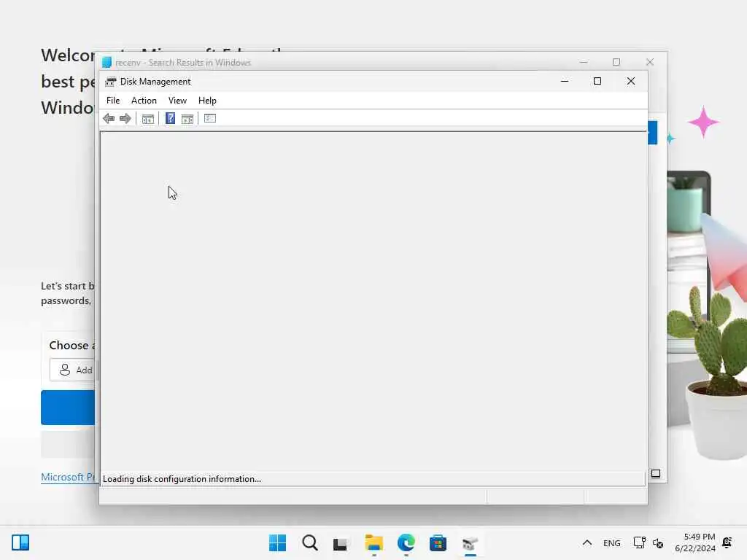Maximize the Search Results in Windows window
The image size is (747, 560).
click(616, 62)
